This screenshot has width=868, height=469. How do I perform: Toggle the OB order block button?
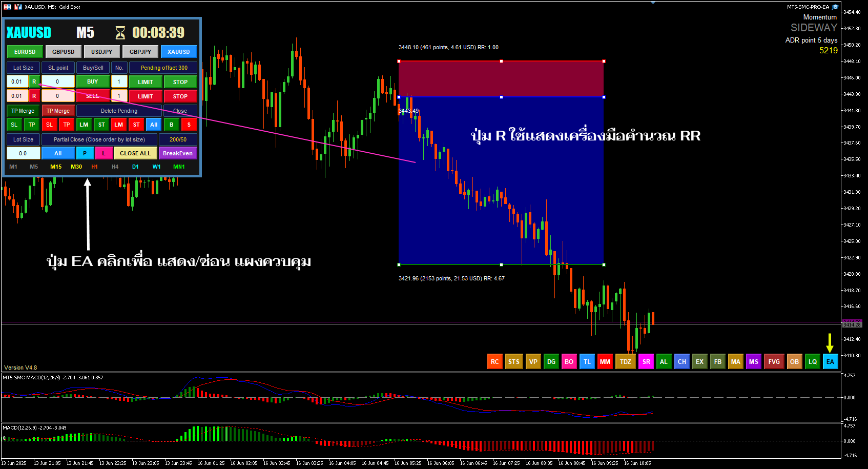pos(794,361)
